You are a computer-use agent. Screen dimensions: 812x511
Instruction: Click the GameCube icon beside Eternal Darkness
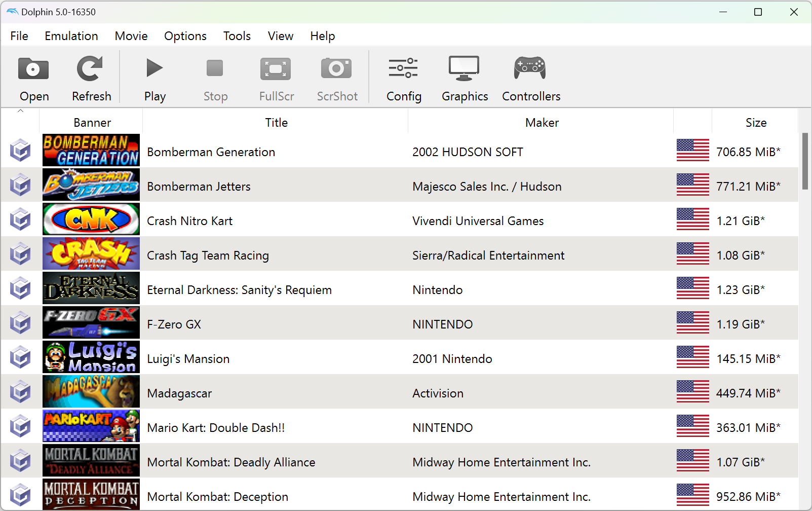[21, 288]
